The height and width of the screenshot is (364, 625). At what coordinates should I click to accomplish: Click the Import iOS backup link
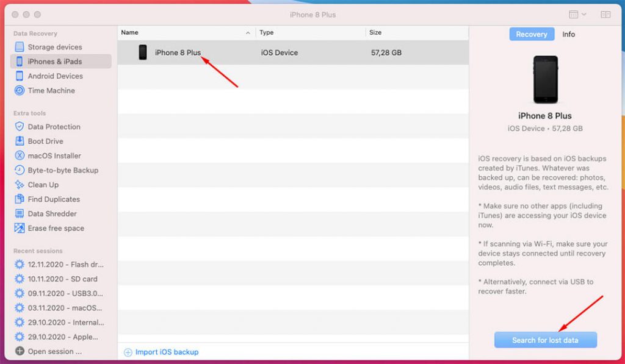coord(162,351)
